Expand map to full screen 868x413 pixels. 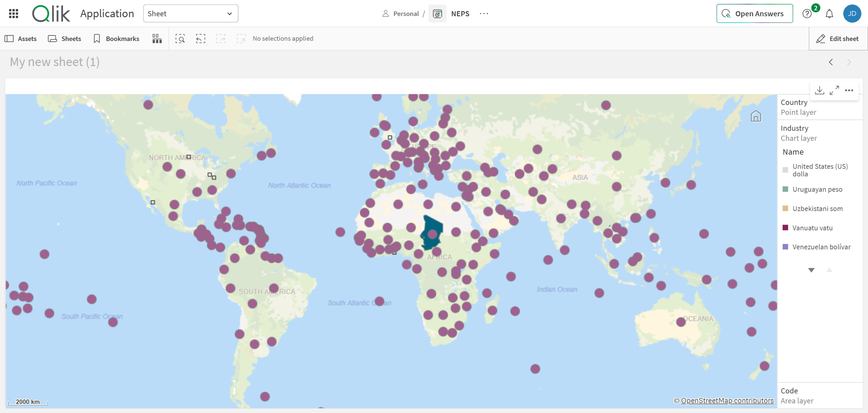point(834,90)
